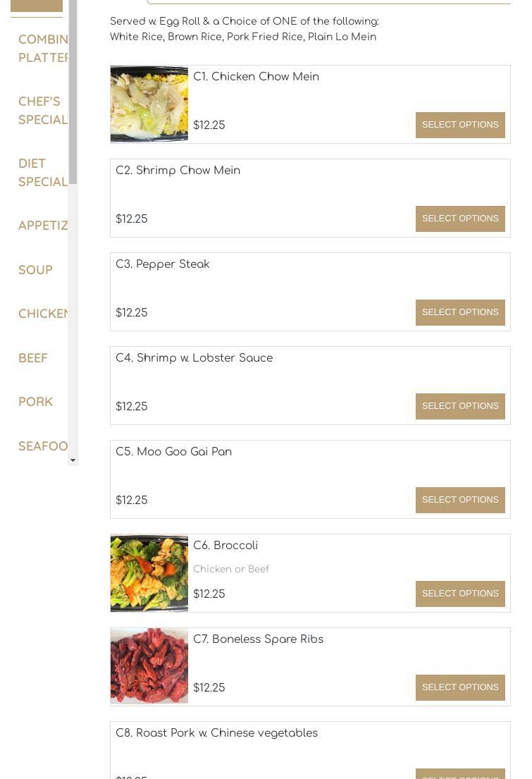Go to the Pork category

click(x=35, y=402)
